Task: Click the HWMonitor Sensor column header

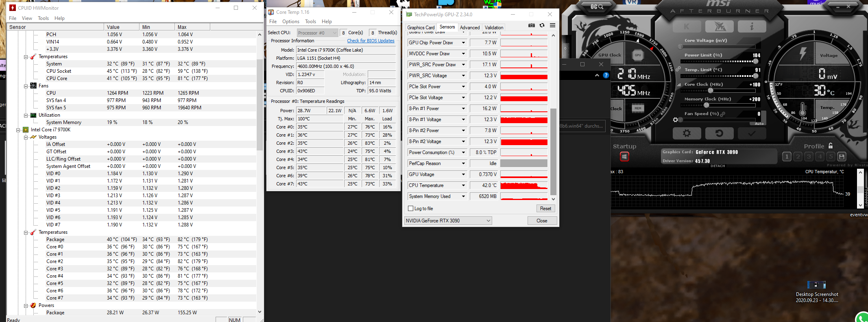Action: (x=55, y=27)
